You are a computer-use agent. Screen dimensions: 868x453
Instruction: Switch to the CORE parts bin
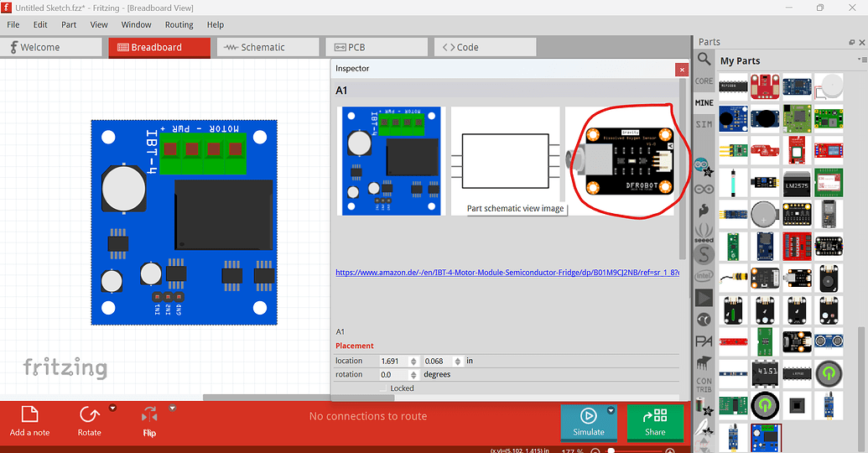coord(704,81)
